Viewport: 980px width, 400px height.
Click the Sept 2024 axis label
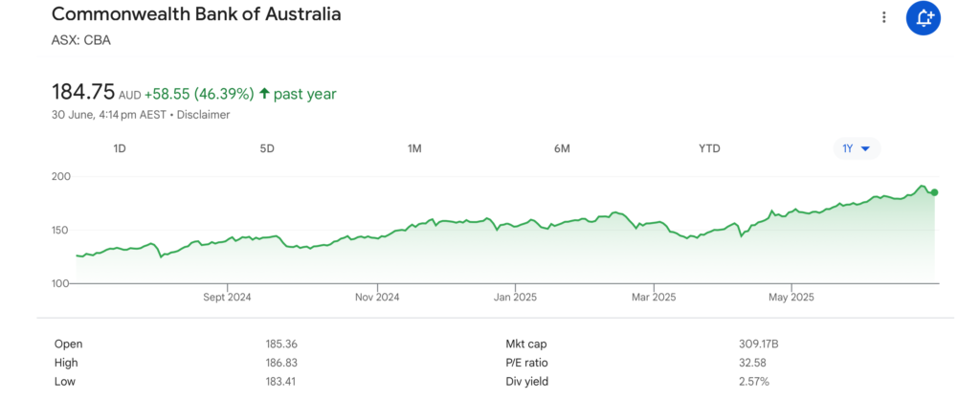(x=227, y=297)
